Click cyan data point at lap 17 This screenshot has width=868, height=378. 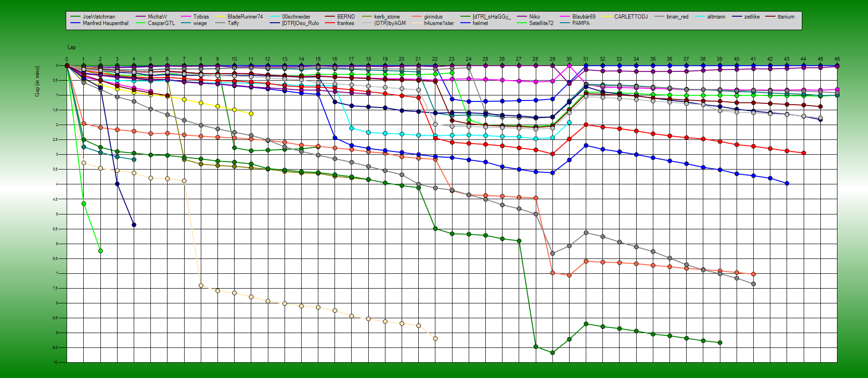pos(351,128)
